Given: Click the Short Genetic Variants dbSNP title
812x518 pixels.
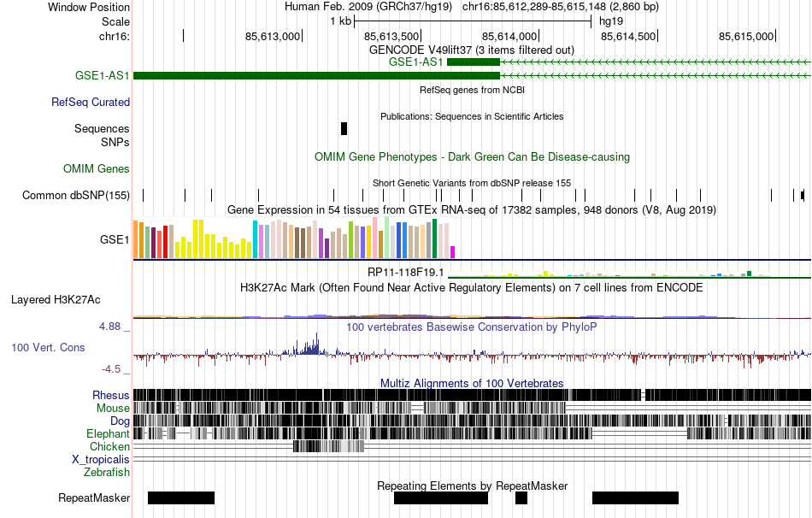Looking at the screenshot, I should tap(472, 183).
